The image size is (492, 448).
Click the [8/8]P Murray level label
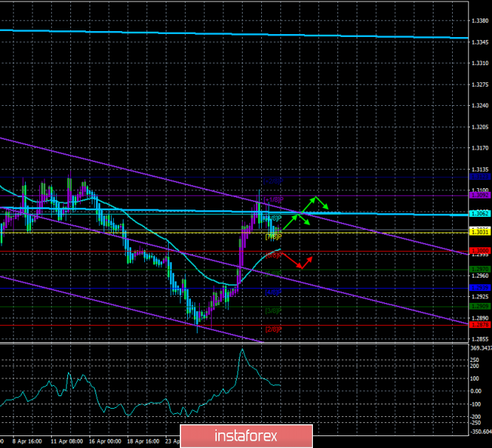coord(273,218)
